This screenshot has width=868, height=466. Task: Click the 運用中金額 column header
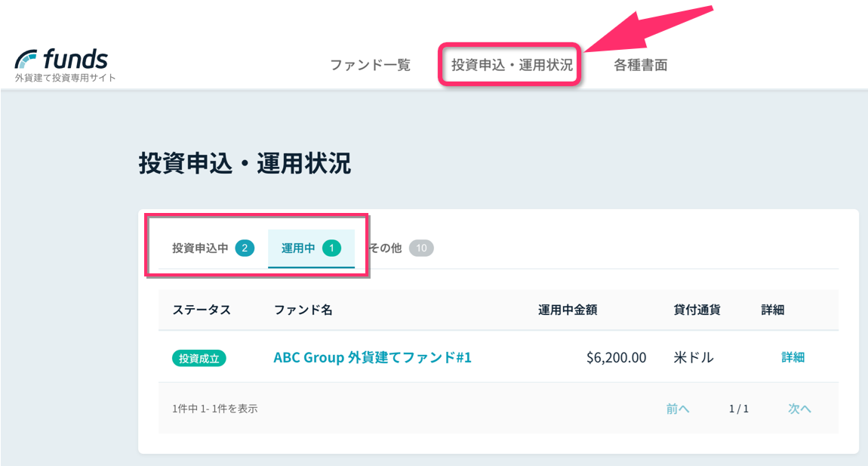pyautogui.click(x=568, y=310)
